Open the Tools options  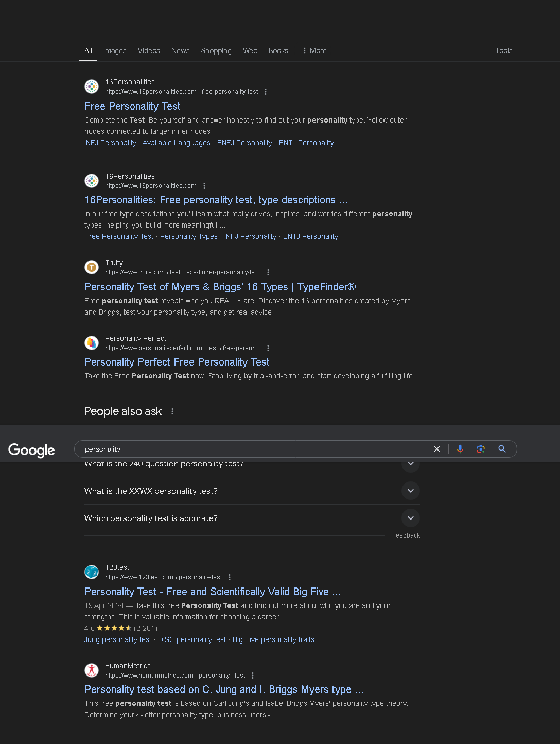click(x=504, y=50)
